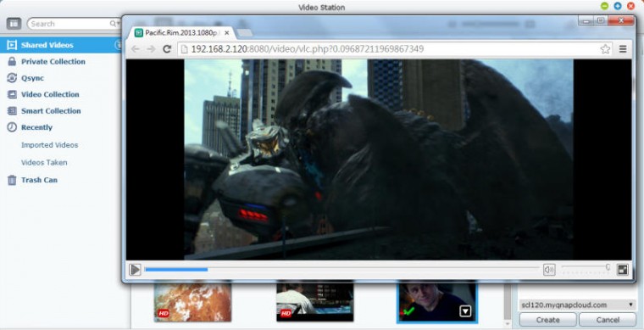The image size is (644, 330).
Task: Open the dropdown arrow on the selected thumbnail
Action: pos(465,312)
